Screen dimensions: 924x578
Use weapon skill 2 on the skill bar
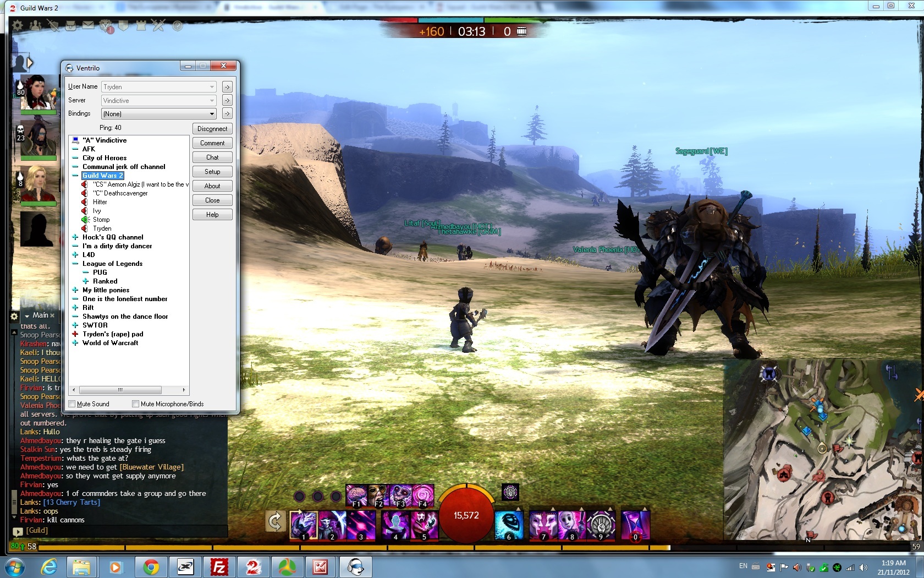point(332,525)
